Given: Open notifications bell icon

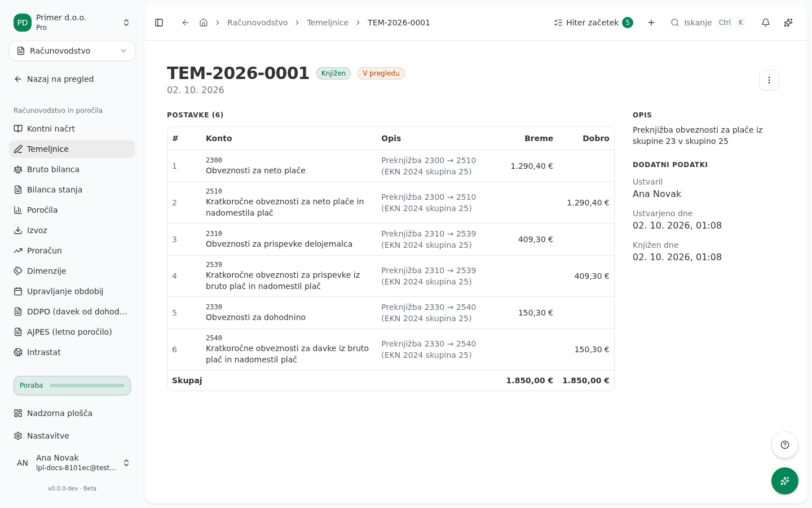Looking at the screenshot, I should (x=766, y=23).
